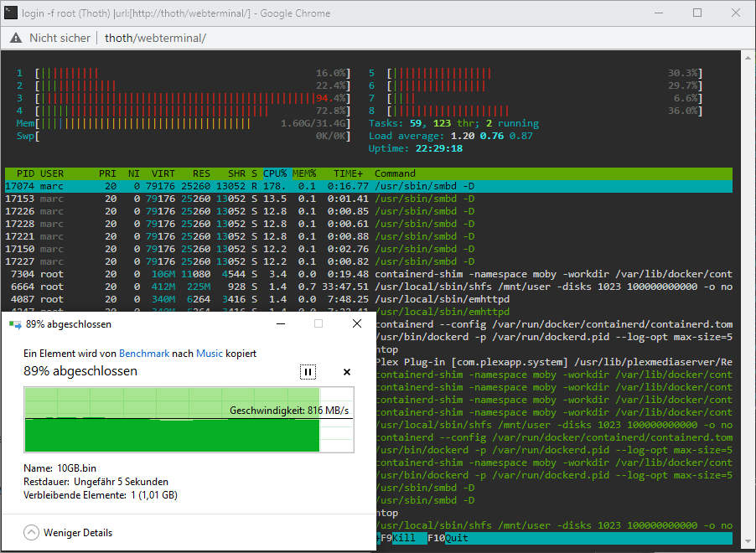The height and width of the screenshot is (553, 756).
Task: Click the PRI column header
Action: [107, 173]
